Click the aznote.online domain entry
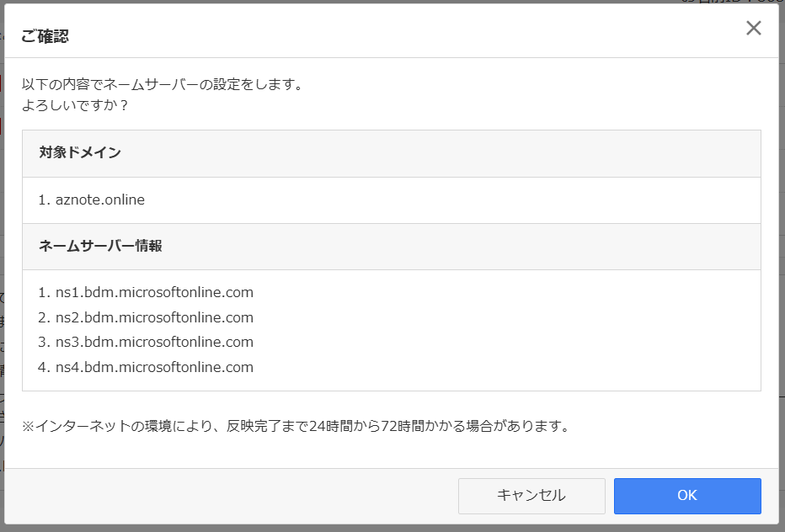The width and height of the screenshot is (785, 532). 100,200
